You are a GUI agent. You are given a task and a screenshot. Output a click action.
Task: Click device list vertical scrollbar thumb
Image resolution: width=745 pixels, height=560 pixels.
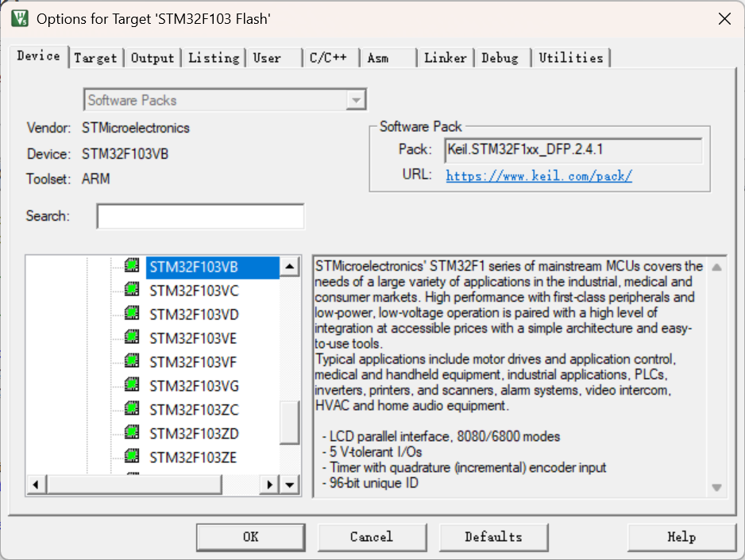coord(289,423)
